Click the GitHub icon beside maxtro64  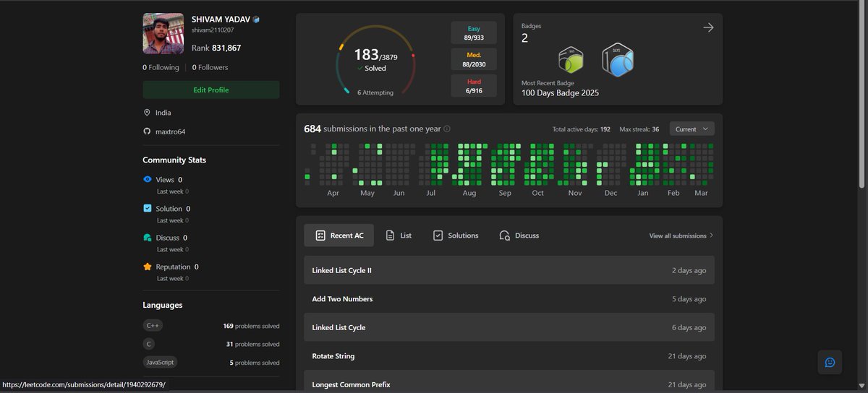pos(147,131)
